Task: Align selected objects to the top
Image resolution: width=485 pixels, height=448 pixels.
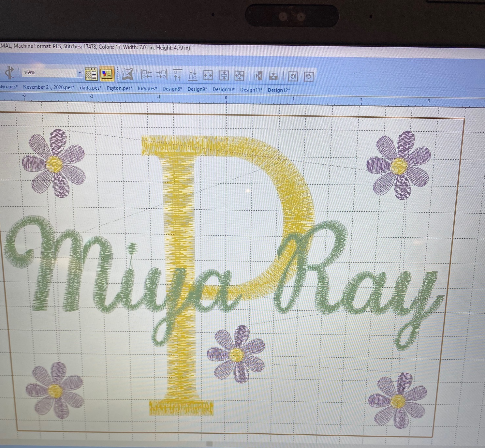Action: 177,75
